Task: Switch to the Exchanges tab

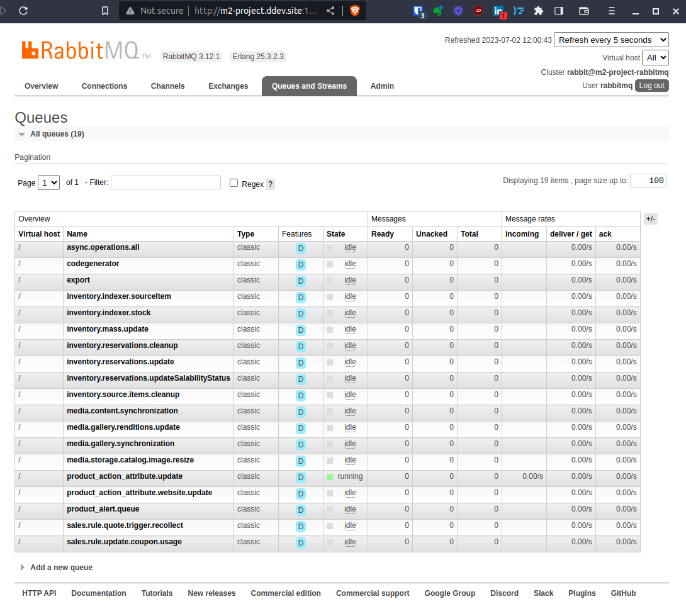Action: tap(228, 86)
